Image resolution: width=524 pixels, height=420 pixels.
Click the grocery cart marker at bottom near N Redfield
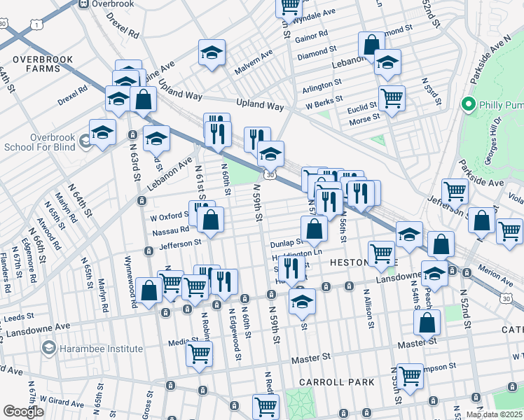[x=266, y=407]
